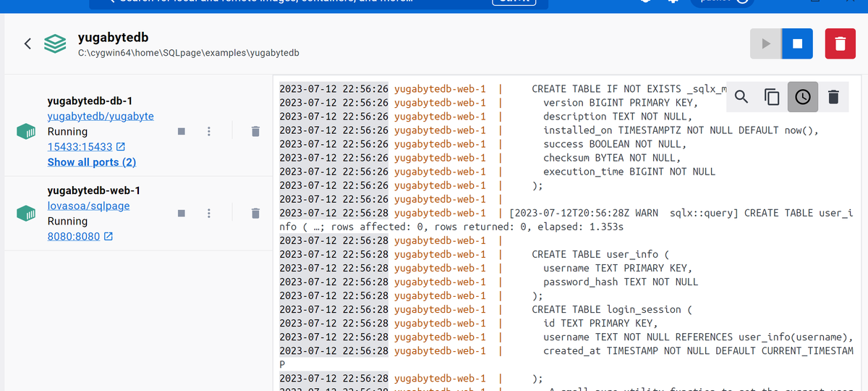Select the yugabytedb-db-1 container name

(x=90, y=101)
